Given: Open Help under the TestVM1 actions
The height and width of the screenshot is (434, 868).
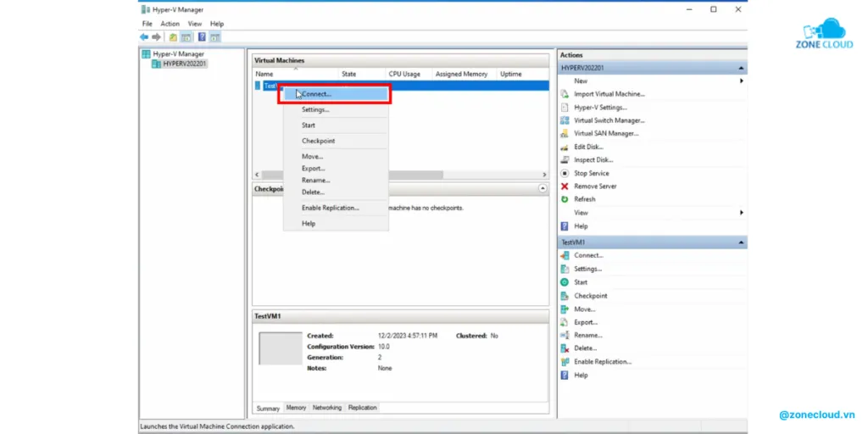Looking at the screenshot, I should 581,376.
